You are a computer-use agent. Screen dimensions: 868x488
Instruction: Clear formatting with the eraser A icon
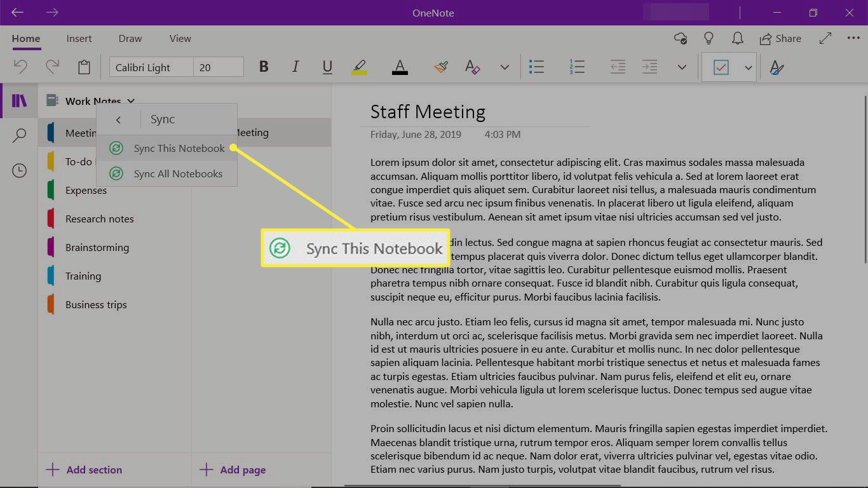click(472, 67)
